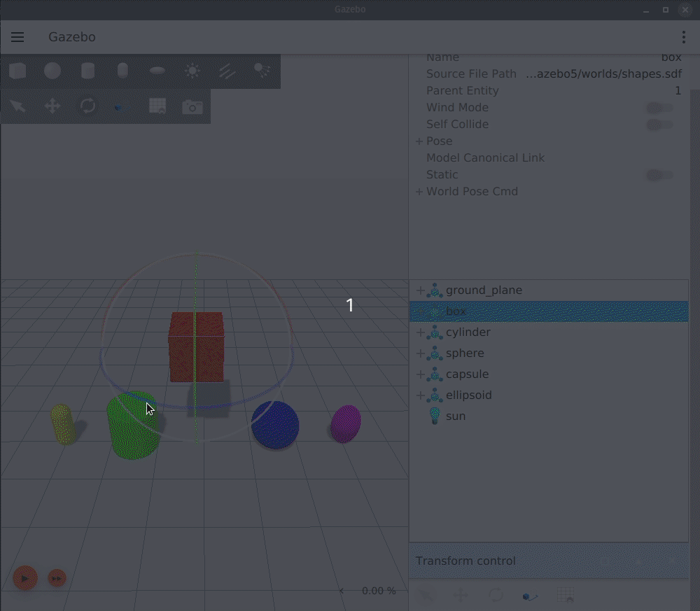The width and height of the screenshot is (700, 611).
Task: Open the hamburger menu
Action: pyautogui.click(x=17, y=37)
